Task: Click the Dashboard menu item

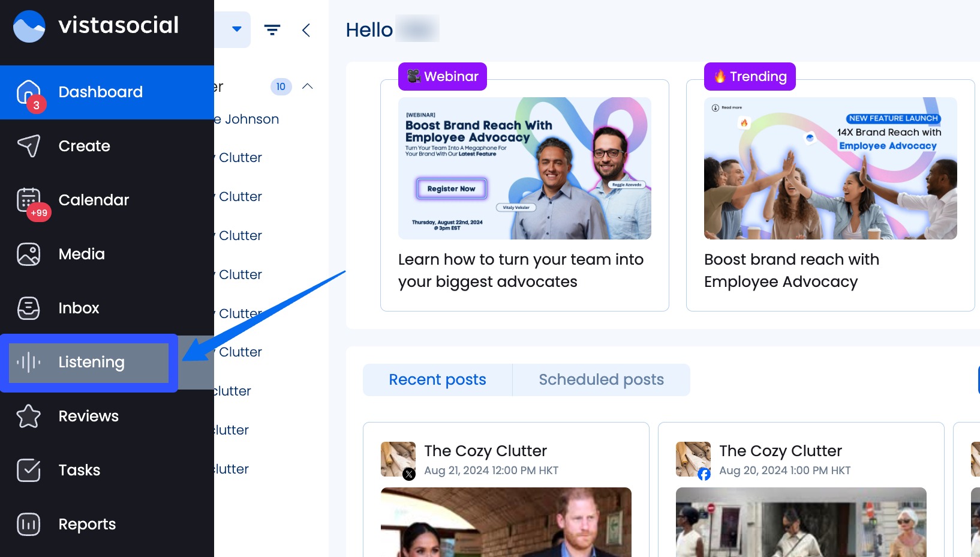Action: click(100, 92)
